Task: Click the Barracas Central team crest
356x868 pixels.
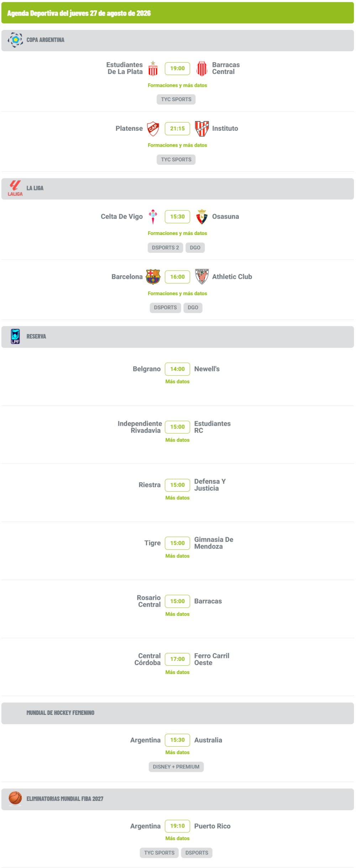Action: [x=202, y=68]
